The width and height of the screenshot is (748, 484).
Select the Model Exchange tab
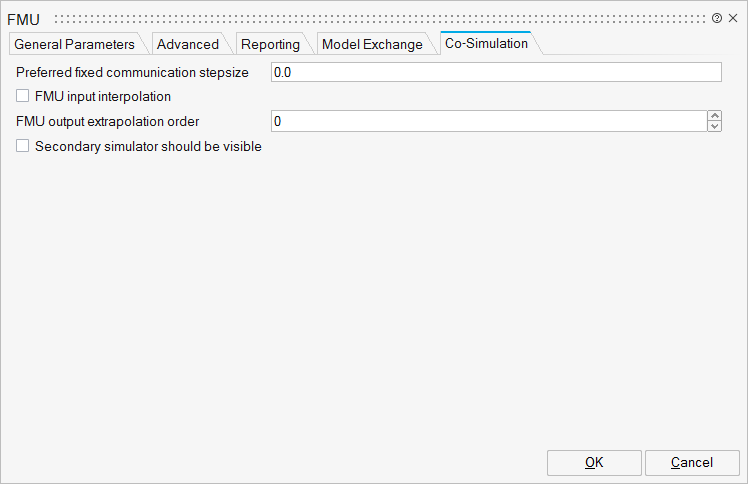(372, 44)
